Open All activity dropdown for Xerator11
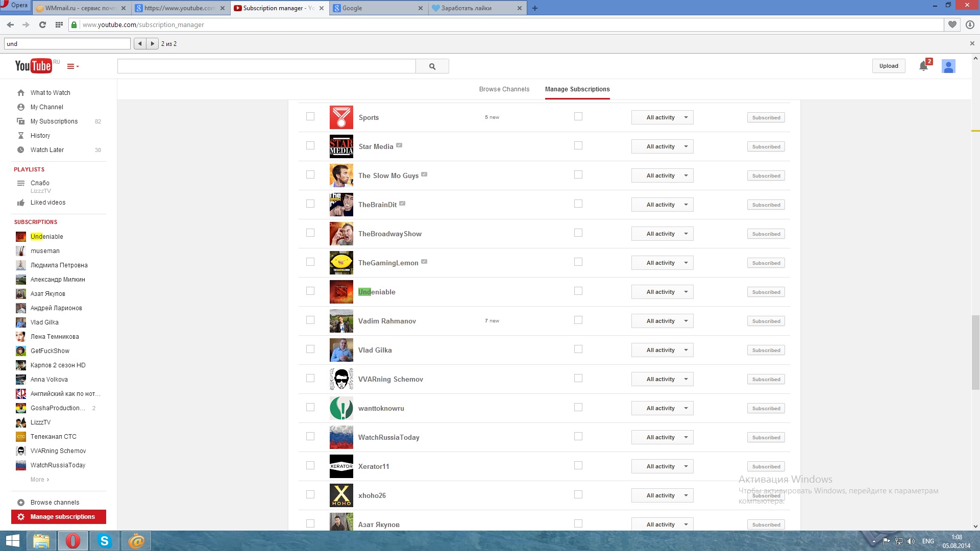The height and width of the screenshot is (551, 980). [x=662, y=466]
